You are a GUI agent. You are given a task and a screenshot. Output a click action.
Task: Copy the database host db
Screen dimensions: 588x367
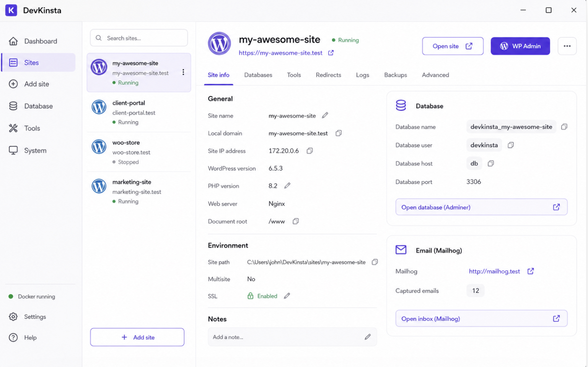[491, 163]
